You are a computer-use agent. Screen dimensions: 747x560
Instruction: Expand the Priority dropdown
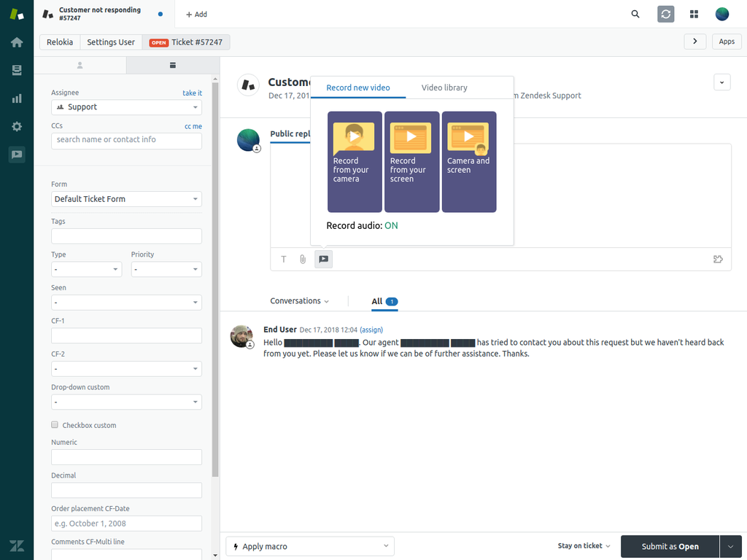[x=166, y=270]
